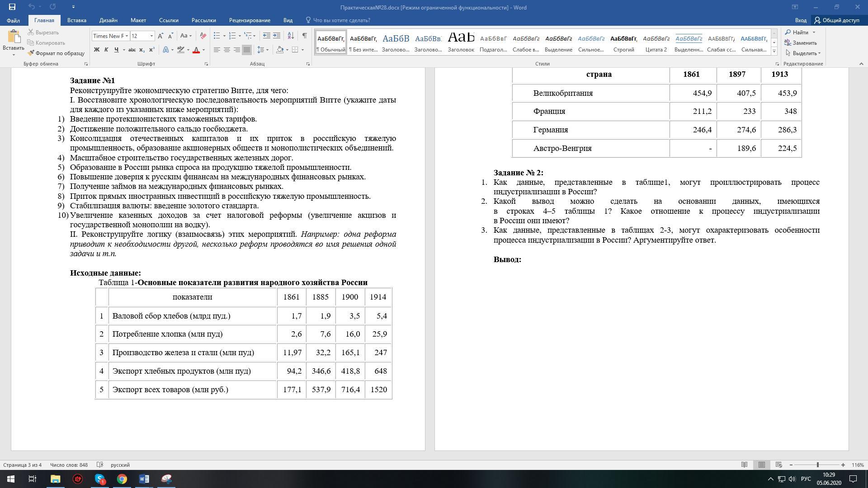
Task: Click the Общий доступ button
Action: pos(836,20)
